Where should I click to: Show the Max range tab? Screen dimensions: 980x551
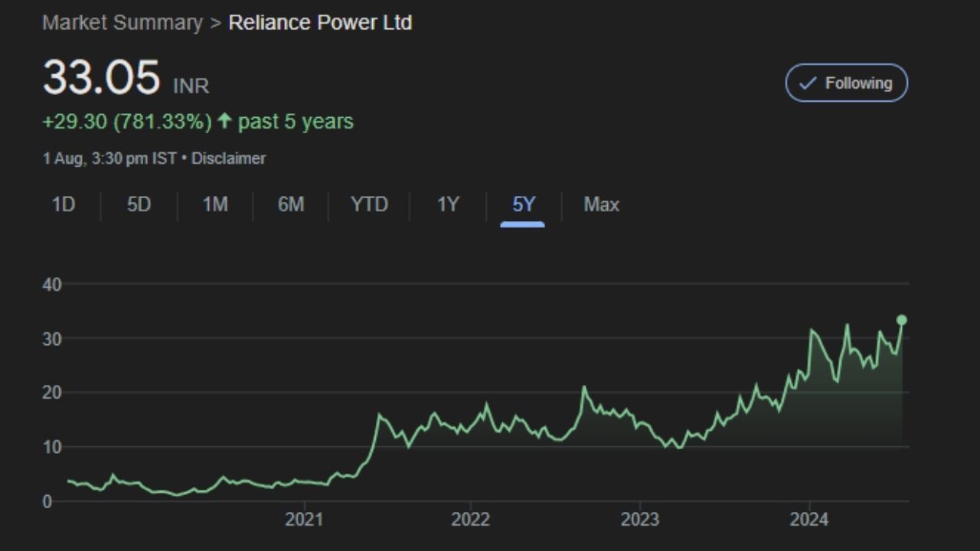[x=601, y=205]
